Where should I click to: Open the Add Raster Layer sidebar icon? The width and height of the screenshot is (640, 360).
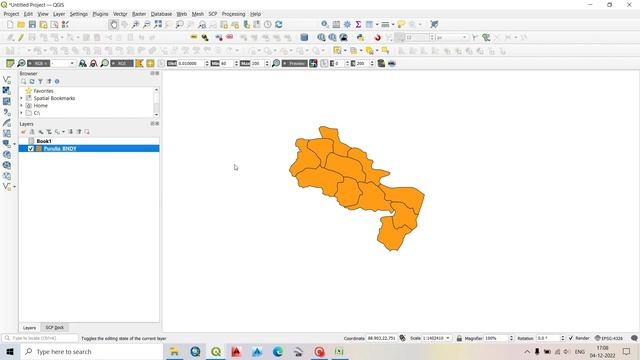click(x=7, y=91)
